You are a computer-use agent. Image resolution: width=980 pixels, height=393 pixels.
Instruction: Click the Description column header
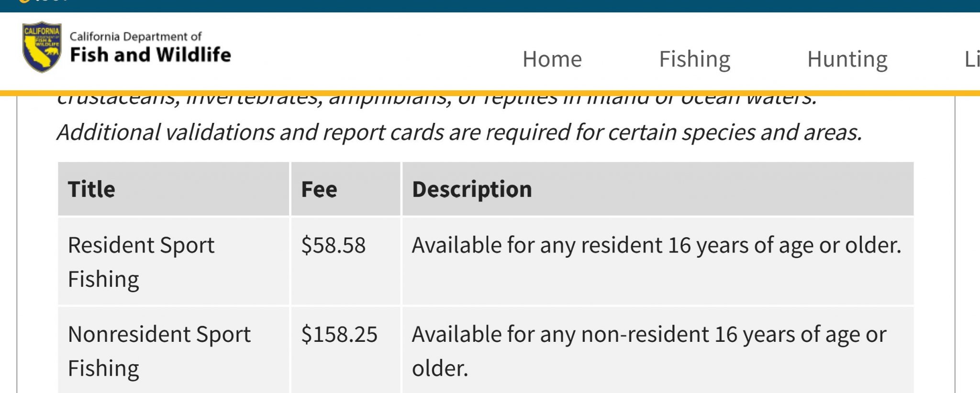tap(658, 189)
